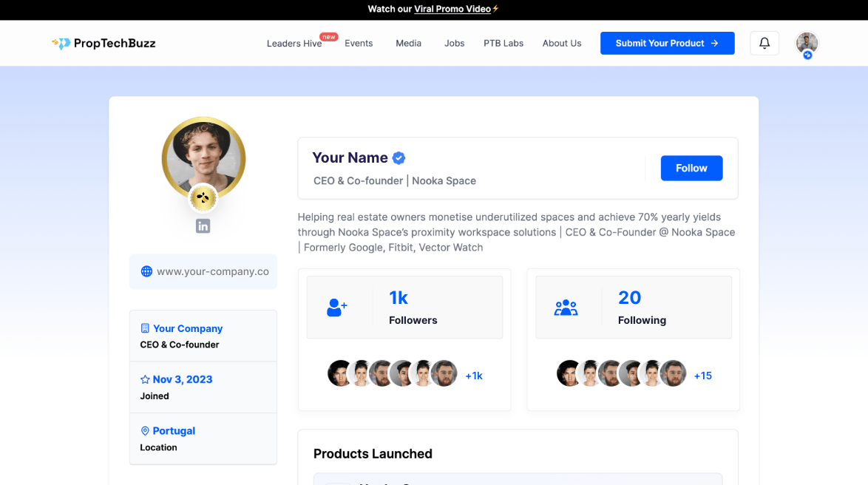The image size is (868, 485).
Task: Open the Viral Promo Video link
Action: (452, 10)
